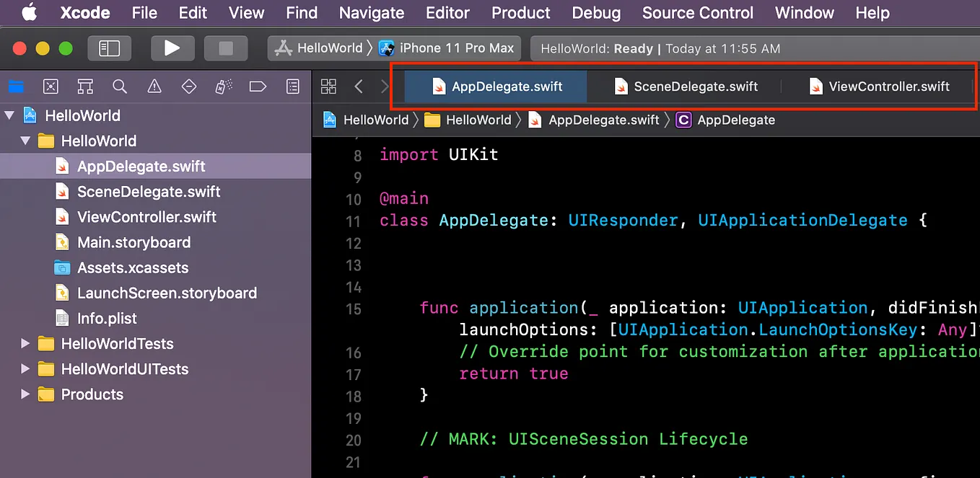Image resolution: width=980 pixels, height=478 pixels.
Task: Click HelloWorld project in jump bar
Action: click(x=366, y=120)
